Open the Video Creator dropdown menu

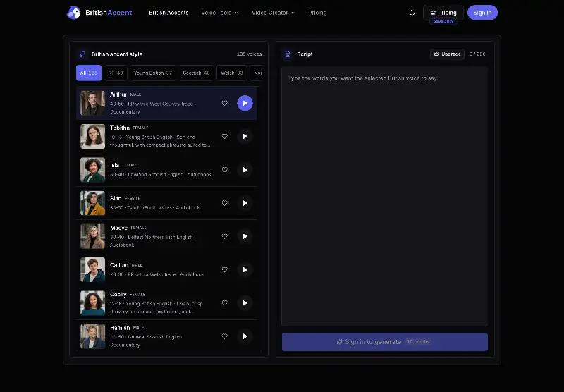[x=273, y=13]
